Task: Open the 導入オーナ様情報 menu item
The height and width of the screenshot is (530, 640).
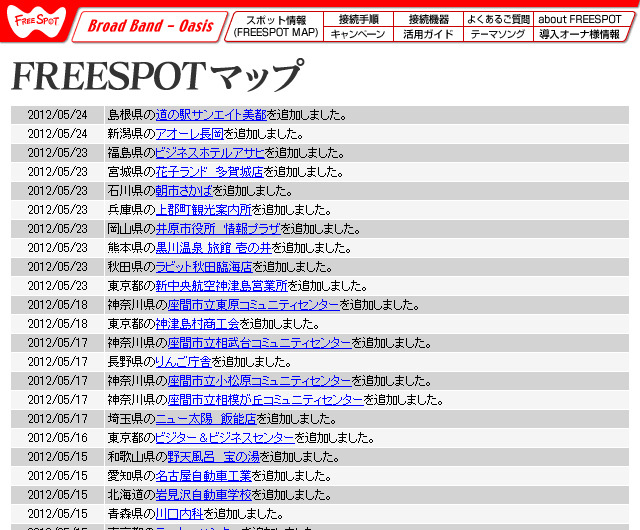Action: (580, 34)
